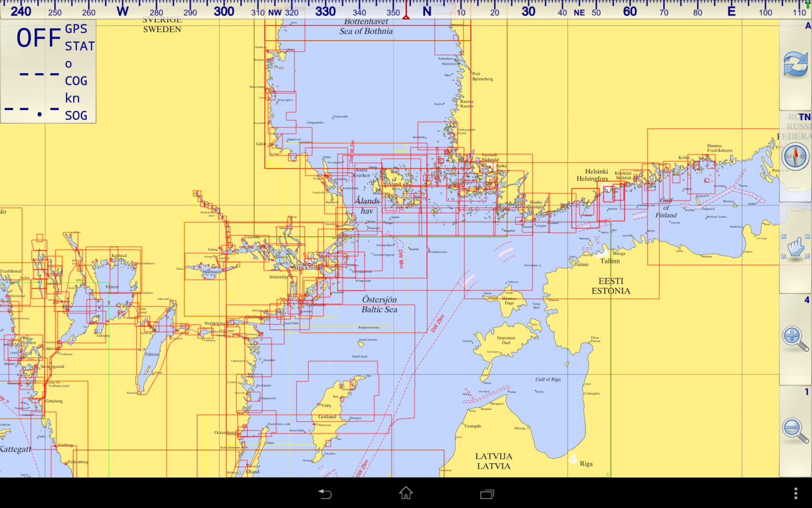Tap the Vättern lake label

coord(152,354)
